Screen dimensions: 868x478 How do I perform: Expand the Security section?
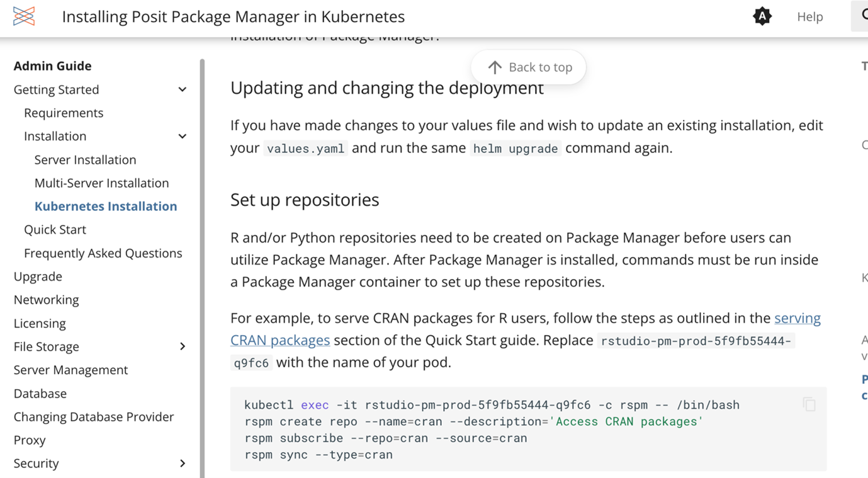click(182, 463)
